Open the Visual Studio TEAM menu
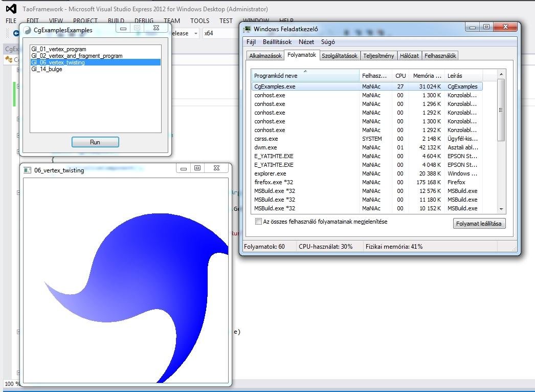The width and height of the screenshot is (535, 392). (172, 21)
